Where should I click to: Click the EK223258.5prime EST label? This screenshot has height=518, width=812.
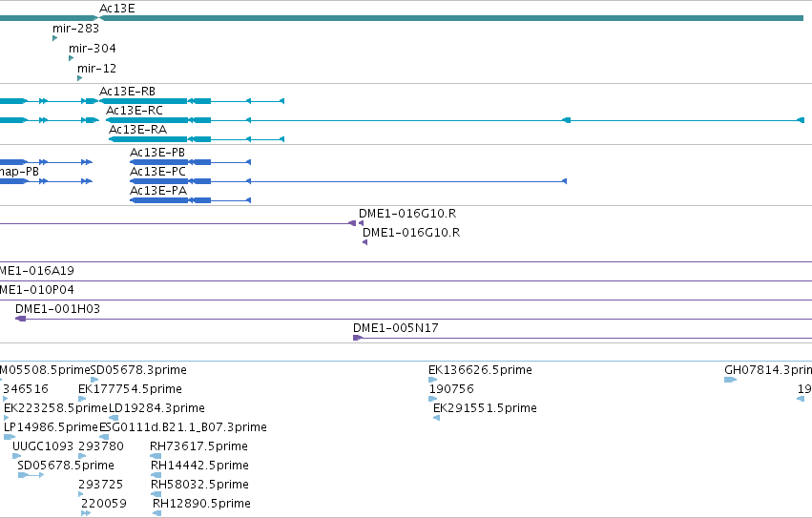(55, 408)
